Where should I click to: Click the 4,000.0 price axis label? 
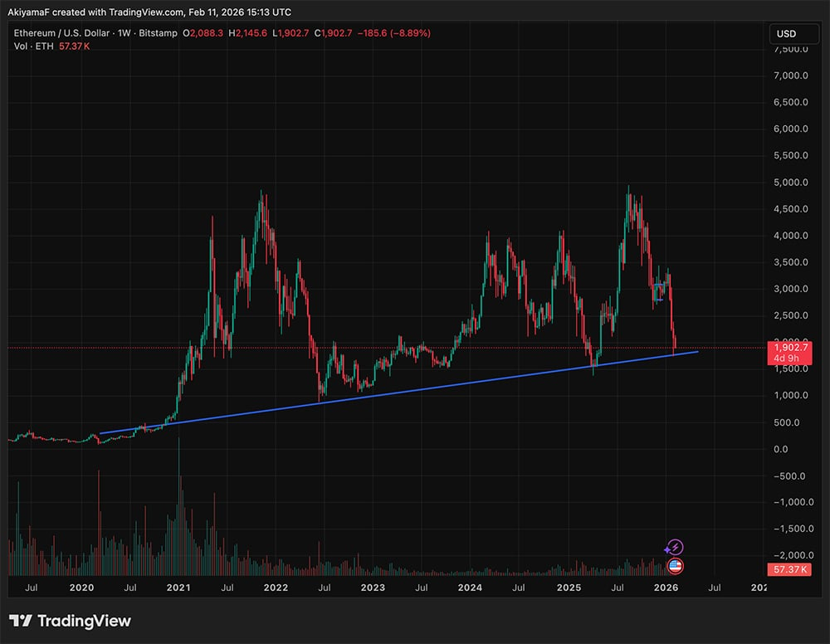click(x=790, y=236)
